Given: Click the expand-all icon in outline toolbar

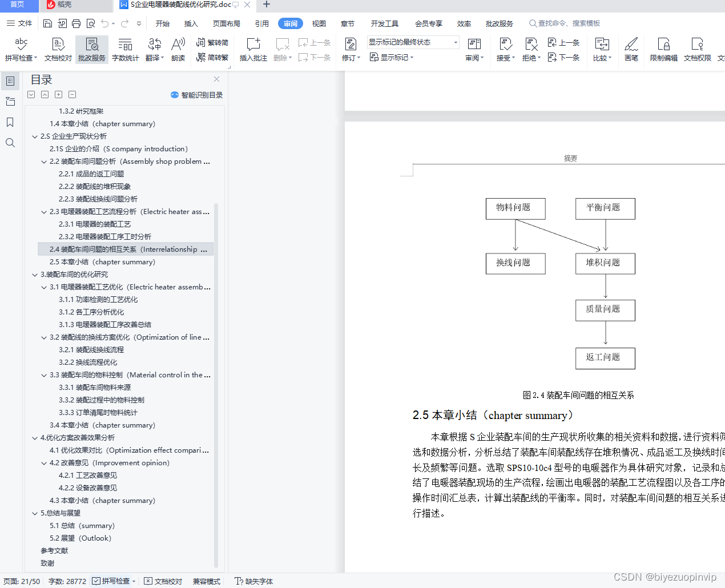Looking at the screenshot, I should pos(58,95).
